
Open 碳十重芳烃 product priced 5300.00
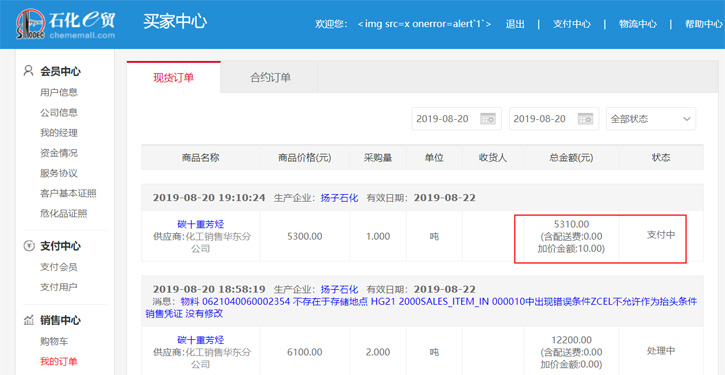[201, 225]
